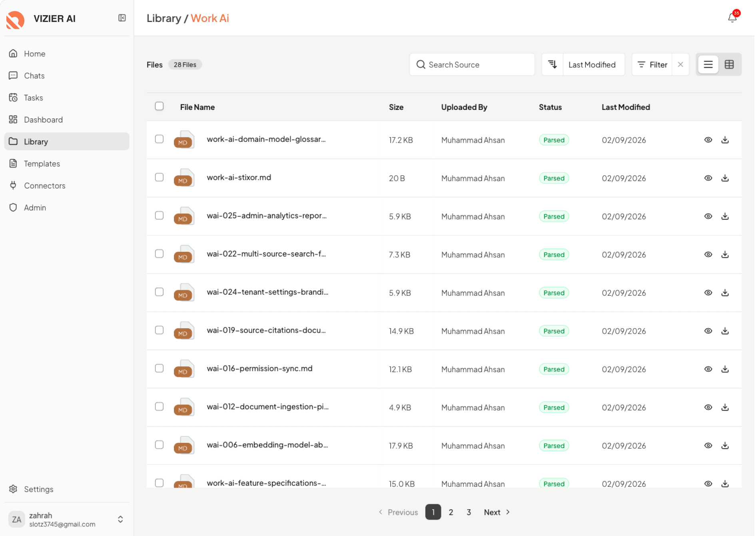
Task: Download work-ai-stixor.md file
Action: click(x=725, y=178)
